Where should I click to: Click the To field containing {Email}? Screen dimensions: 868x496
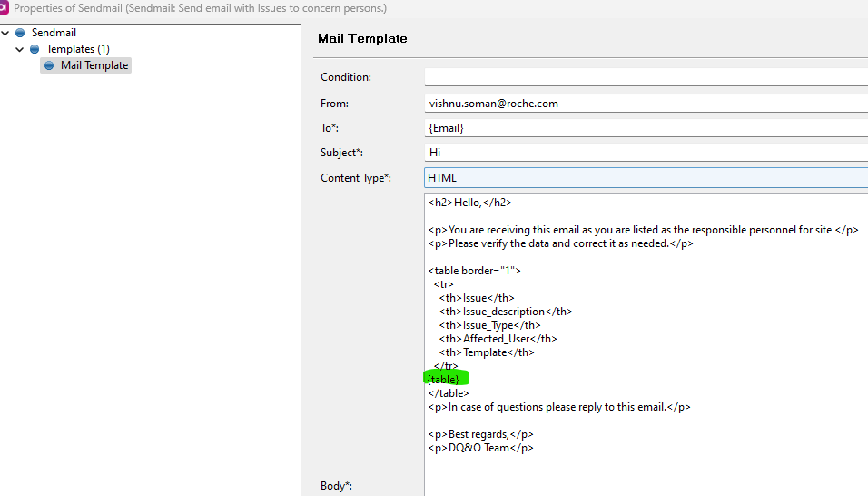(646, 128)
